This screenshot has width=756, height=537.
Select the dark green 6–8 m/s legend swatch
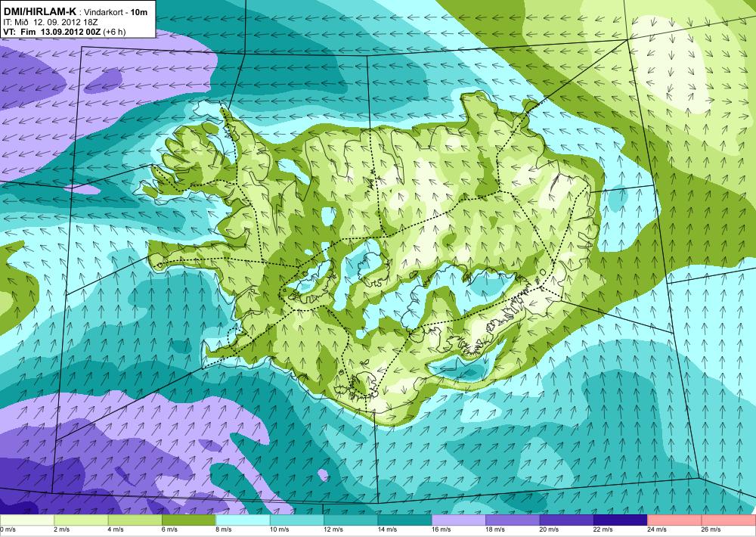point(189,520)
